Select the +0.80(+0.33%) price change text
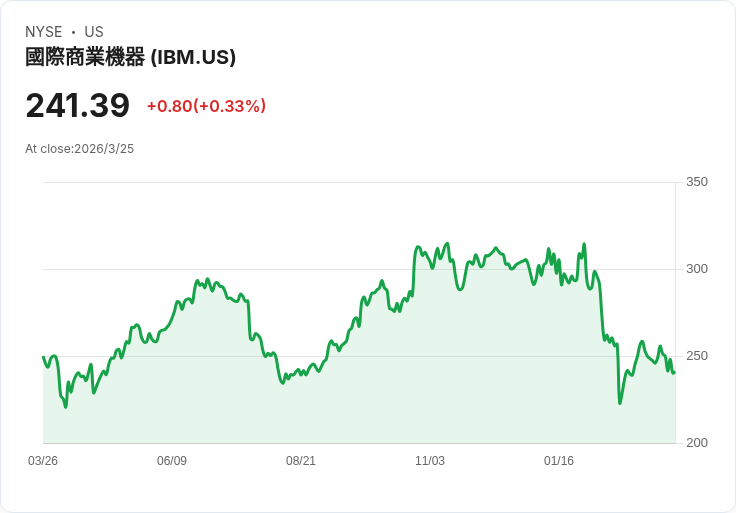 (206, 106)
